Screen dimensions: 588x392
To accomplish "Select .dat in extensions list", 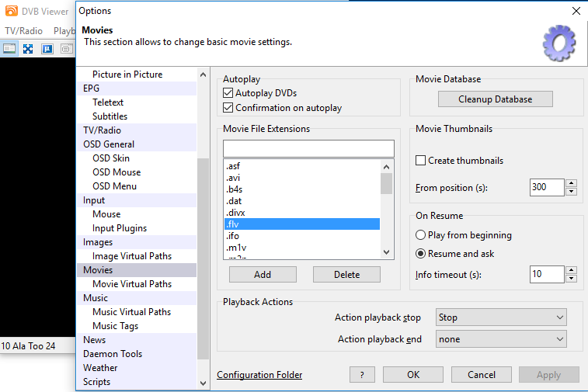I will (302, 201).
